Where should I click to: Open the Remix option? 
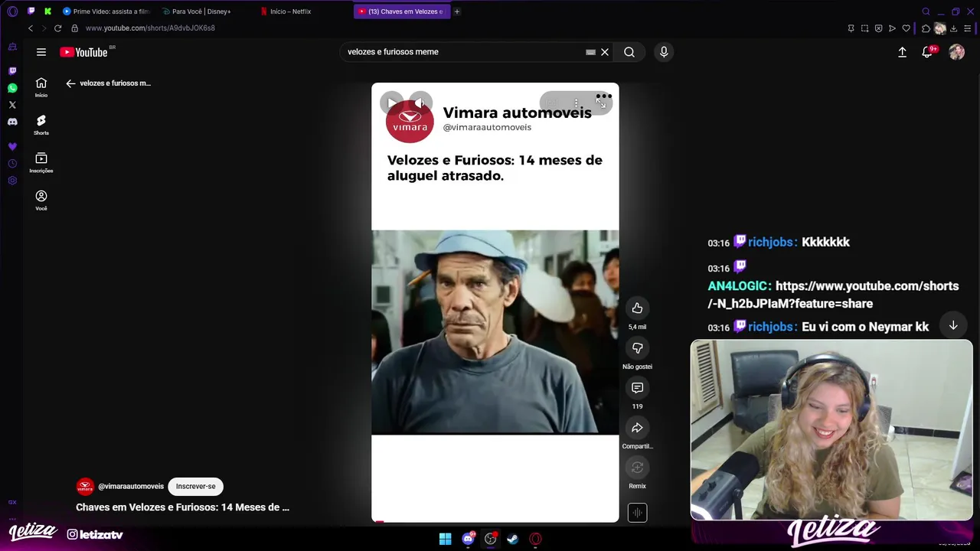point(637,467)
